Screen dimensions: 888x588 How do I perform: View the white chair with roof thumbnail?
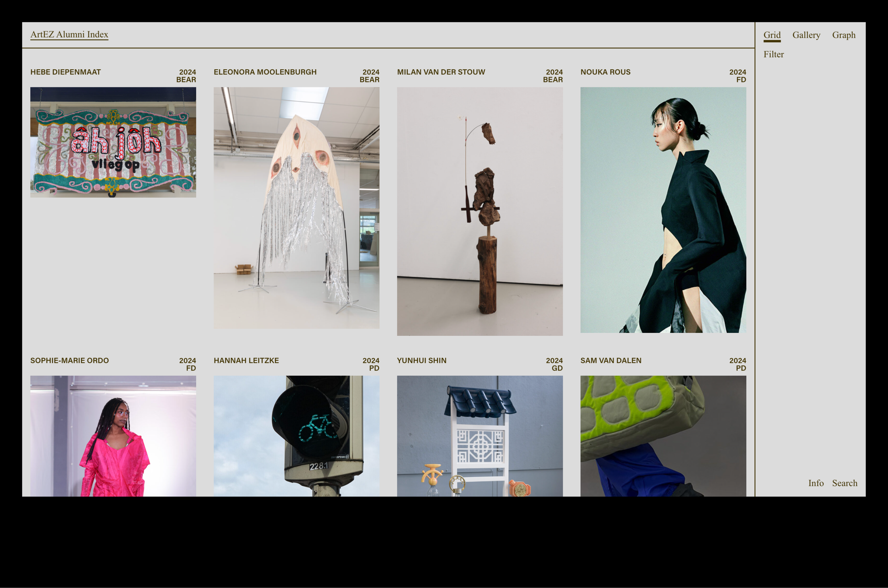pyautogui.click(x=480, y=436)
